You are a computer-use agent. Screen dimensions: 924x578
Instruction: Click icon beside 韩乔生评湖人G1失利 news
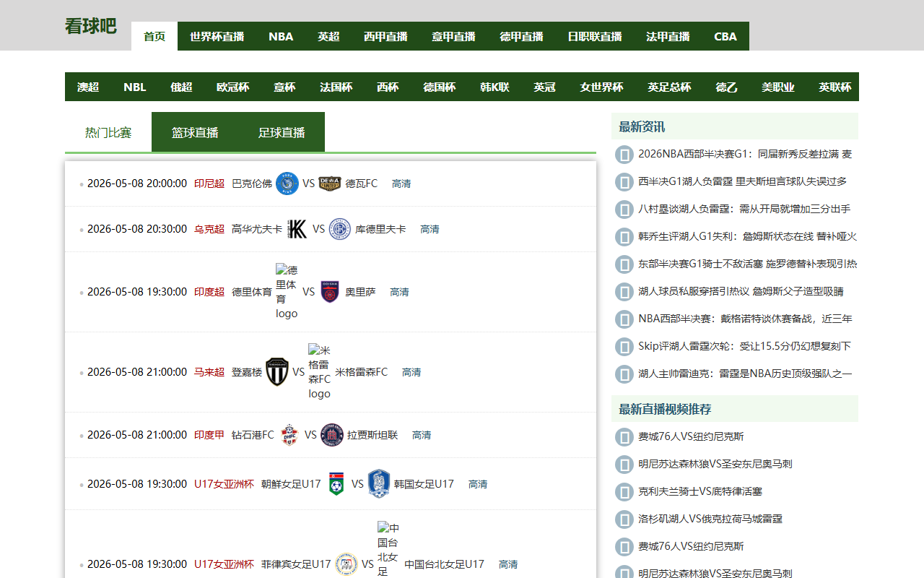click(x=624, y=237)
